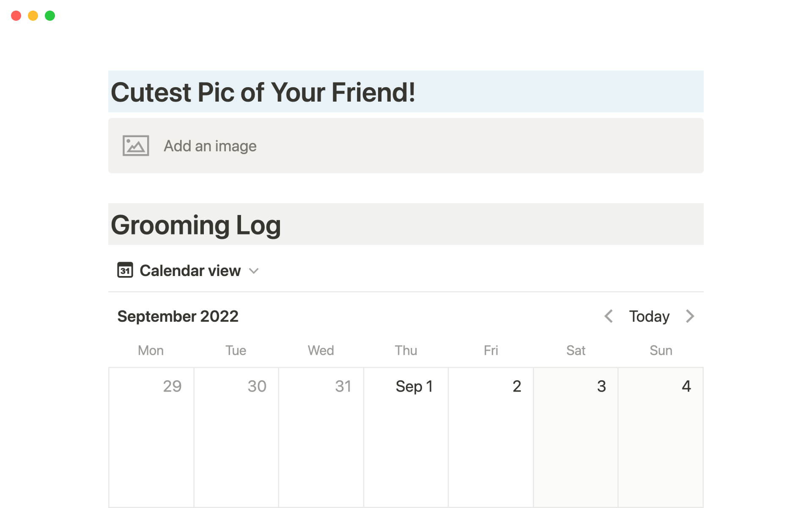Click the September 2022 month label
Image resolution: width=812 pixels, height=508 pixels.
click(x=178, y=316)
